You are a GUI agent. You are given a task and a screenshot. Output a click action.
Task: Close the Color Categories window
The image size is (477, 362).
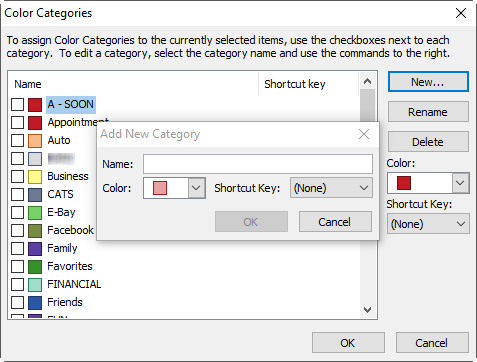coord(461,13)
